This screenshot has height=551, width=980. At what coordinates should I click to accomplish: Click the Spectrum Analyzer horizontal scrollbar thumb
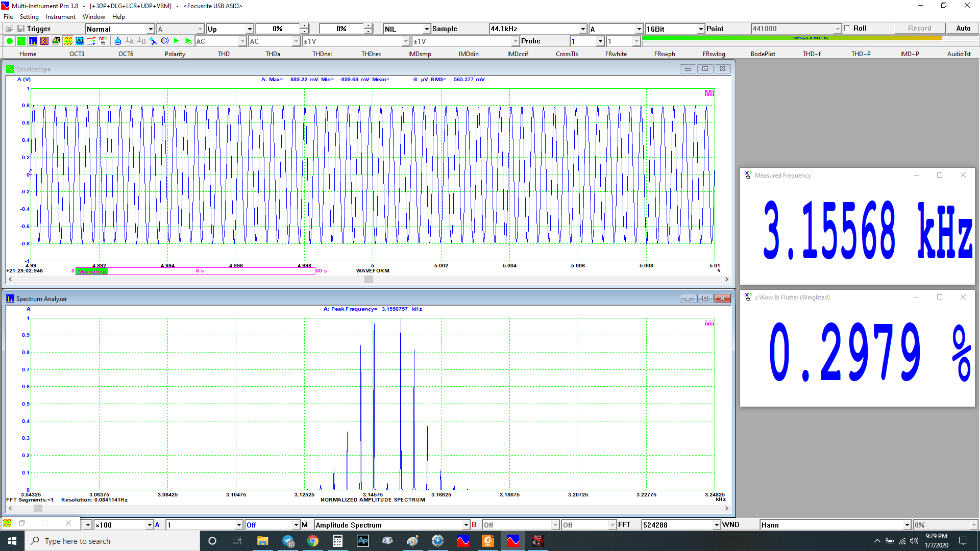tap(38, 509)
